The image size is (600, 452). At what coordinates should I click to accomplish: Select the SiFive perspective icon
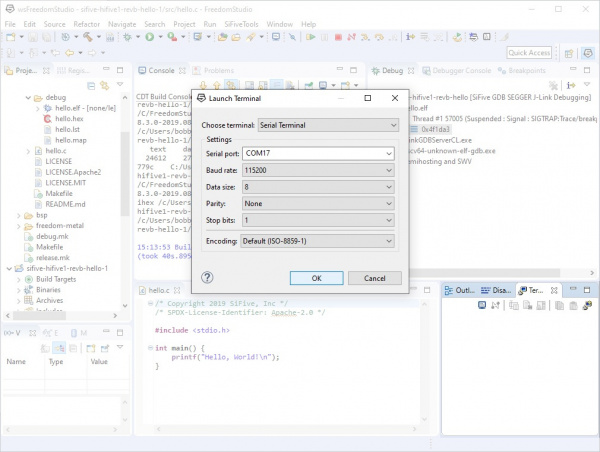588,53
